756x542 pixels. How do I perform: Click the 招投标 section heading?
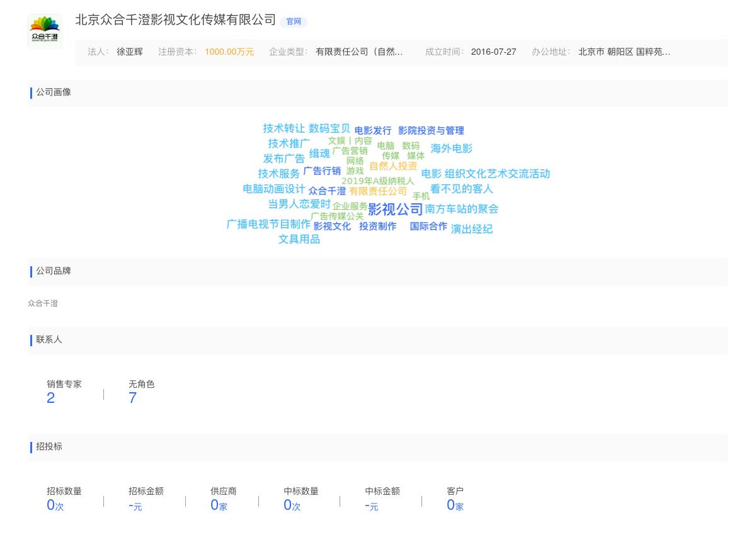49,447
